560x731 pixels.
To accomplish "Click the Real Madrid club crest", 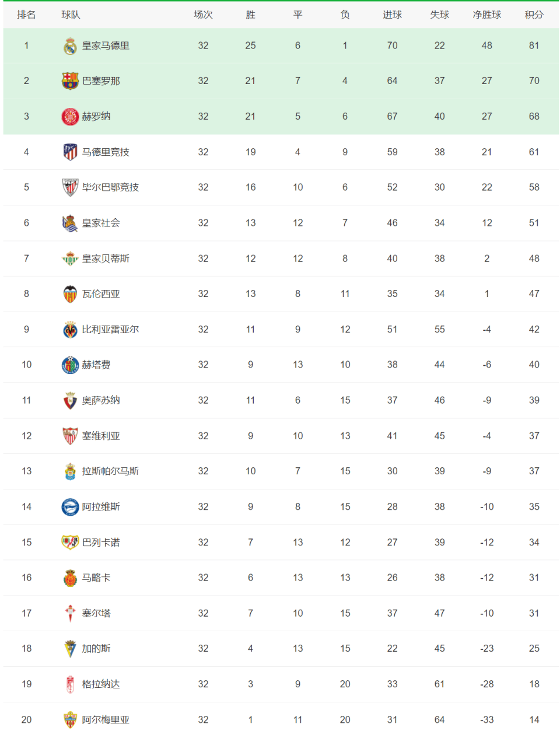I will coord(70,46).
